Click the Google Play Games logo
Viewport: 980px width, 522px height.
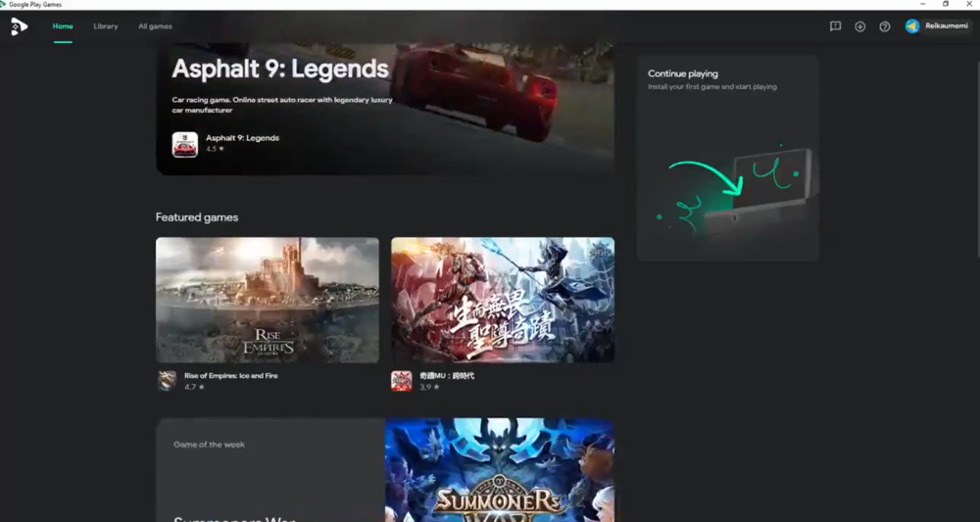[x=19, y=26]
